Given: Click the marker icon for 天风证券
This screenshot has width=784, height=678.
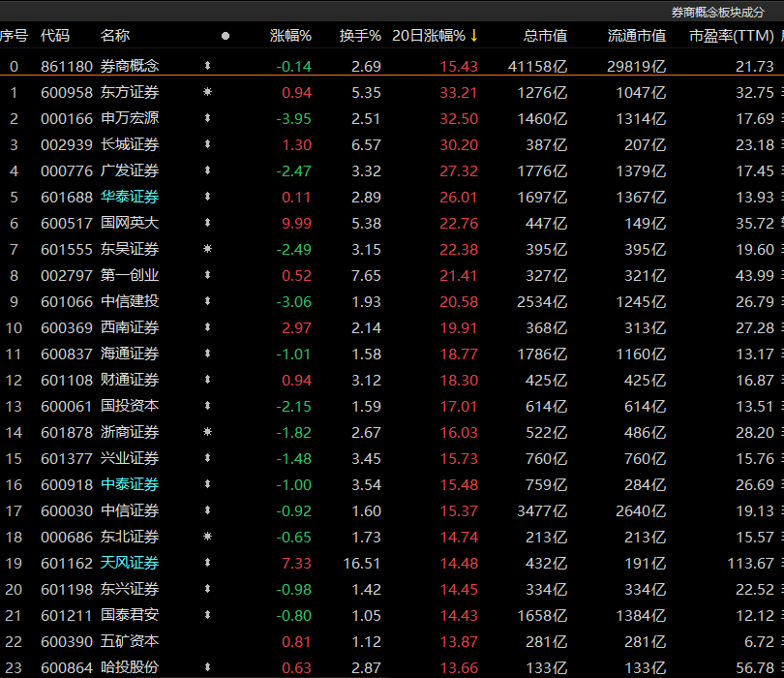Looking at the screenshot, I should click(207, 563).
